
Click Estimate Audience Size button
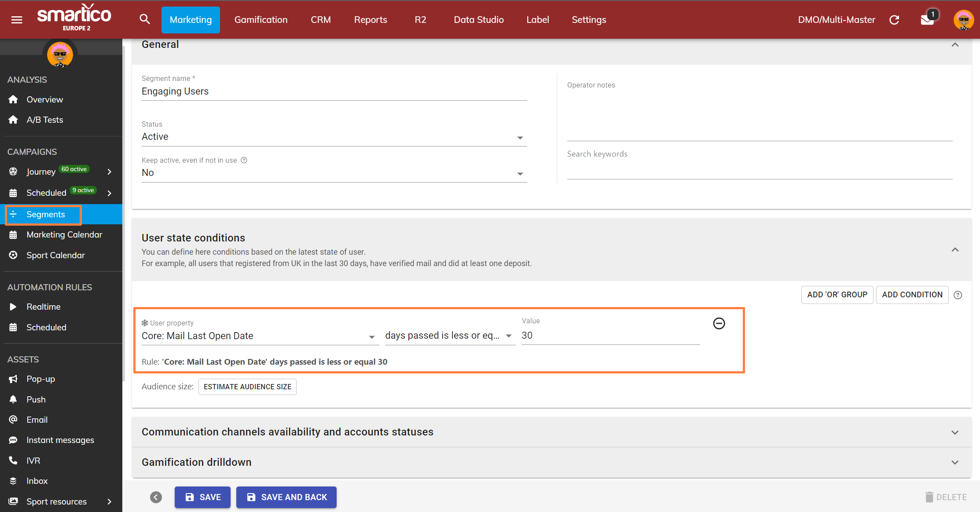[247, 387]
